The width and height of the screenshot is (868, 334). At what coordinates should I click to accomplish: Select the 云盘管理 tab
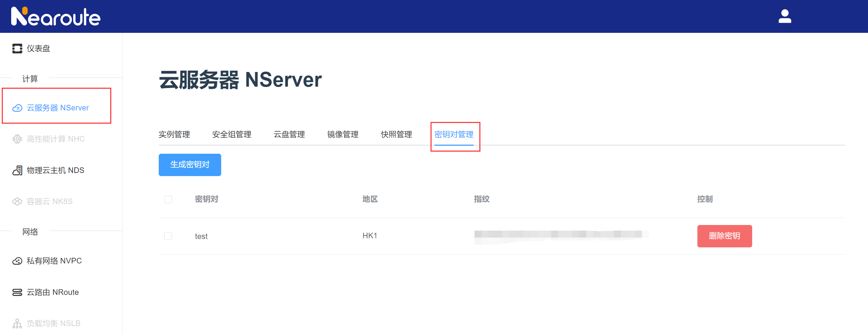pos(289,135)
